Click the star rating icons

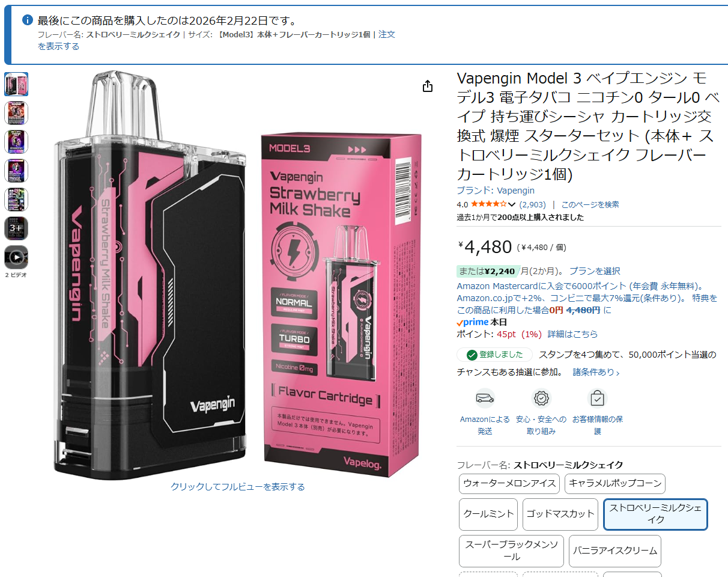[489, 204]
